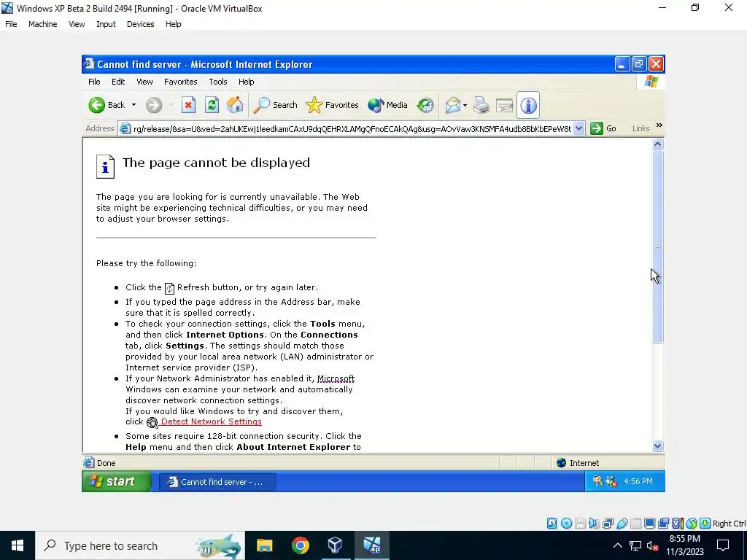747x560 pixels.
Task: Click the vertical scrollbar thumb
Action: (x=657, y=246)
